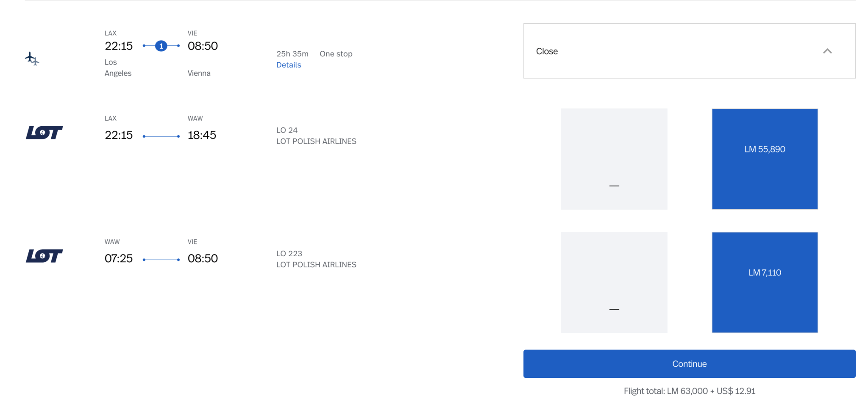This screenshot has width=868, height=410.
Task: Open the flight Details link
Action: point(289,65)
